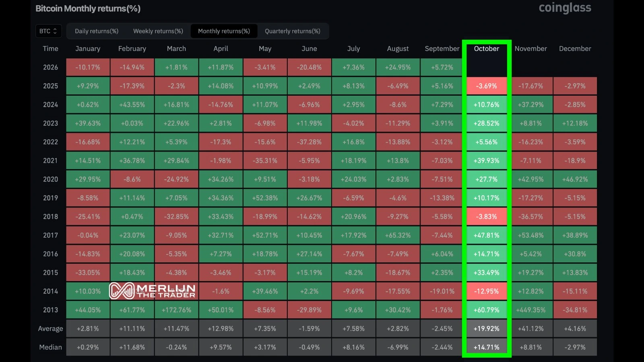Click the Median row label
644x362 pixels.
click(x=51, y=347)
